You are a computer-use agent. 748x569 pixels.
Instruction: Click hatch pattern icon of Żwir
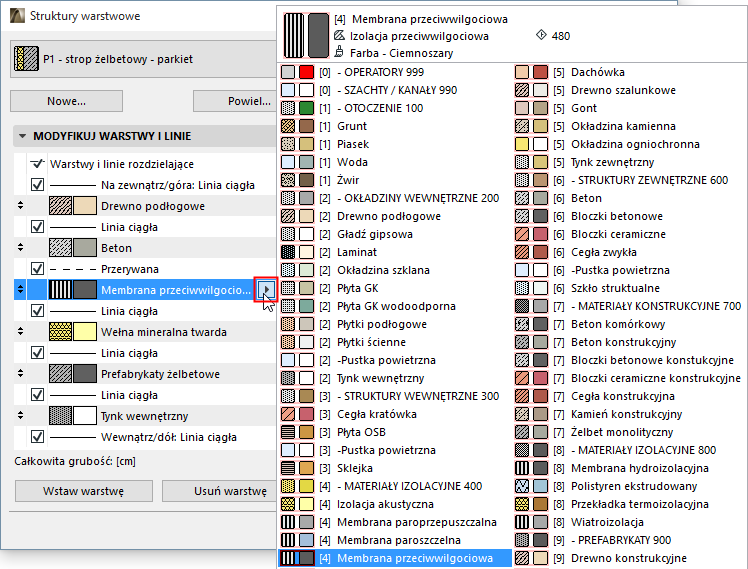[288, 180]
